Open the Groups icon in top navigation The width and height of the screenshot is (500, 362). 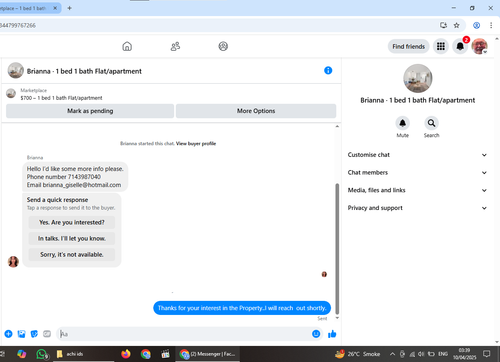pos(223,46)
